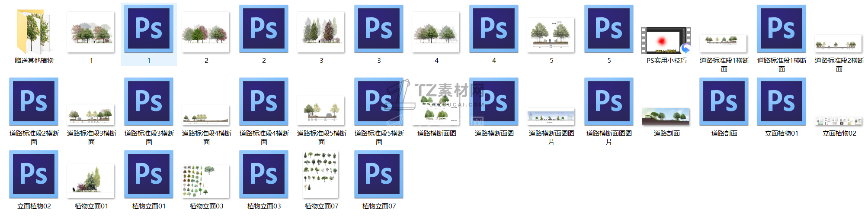Select the 植物立面07 Photoshop file icon
Screen dimensions: 868x224
click(379, 174)
